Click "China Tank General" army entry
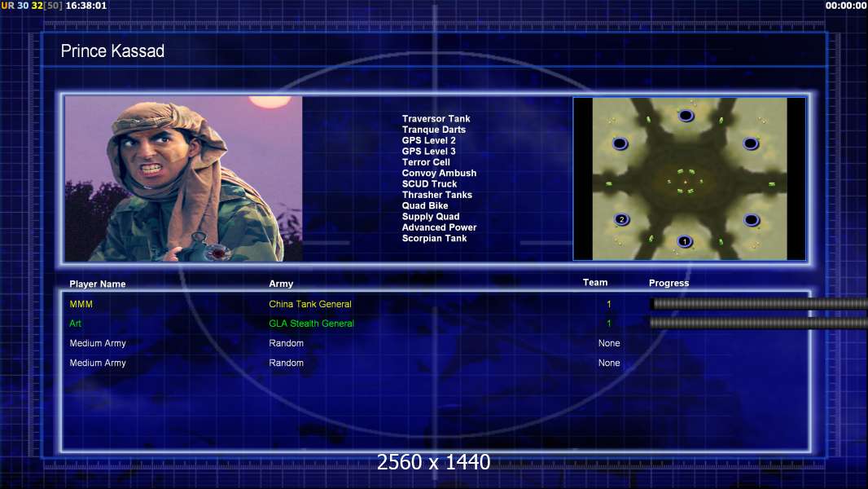The height and width of the screenshot is (489, 868). pyautogui.click(x=310, y=304)
